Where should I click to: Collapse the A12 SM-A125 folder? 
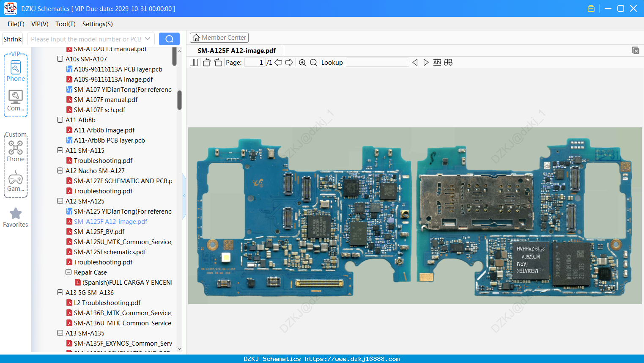tap(60, 201)
